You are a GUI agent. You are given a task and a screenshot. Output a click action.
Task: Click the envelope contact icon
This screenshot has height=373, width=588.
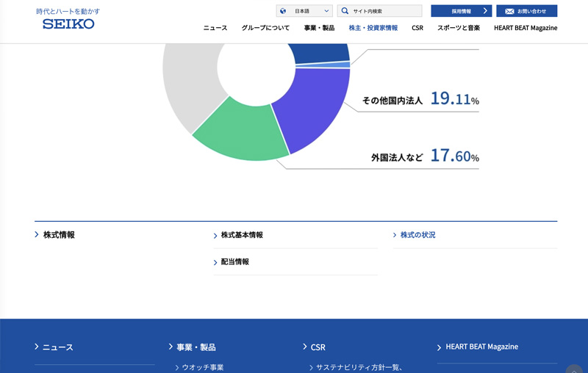pyautogui.click(x=509, y=11)
